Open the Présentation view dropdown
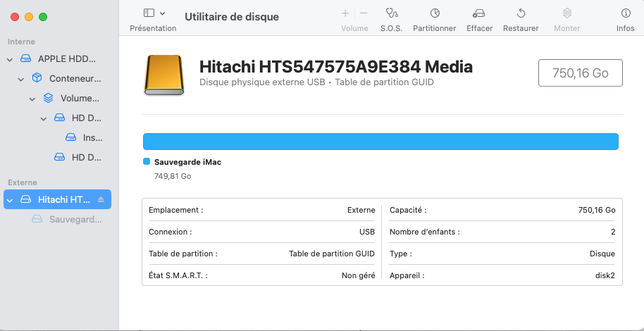The height and width of the screenshot is (331, 644). [x=154, y=13]
